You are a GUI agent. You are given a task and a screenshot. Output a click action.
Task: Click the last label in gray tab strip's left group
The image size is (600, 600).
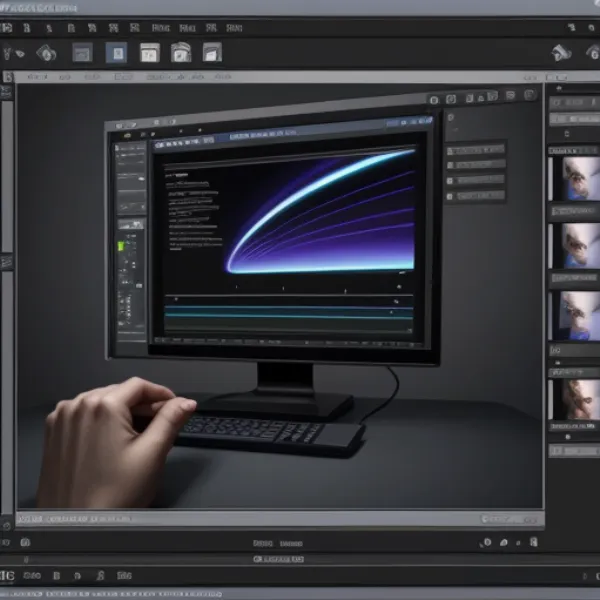(223, 77)
